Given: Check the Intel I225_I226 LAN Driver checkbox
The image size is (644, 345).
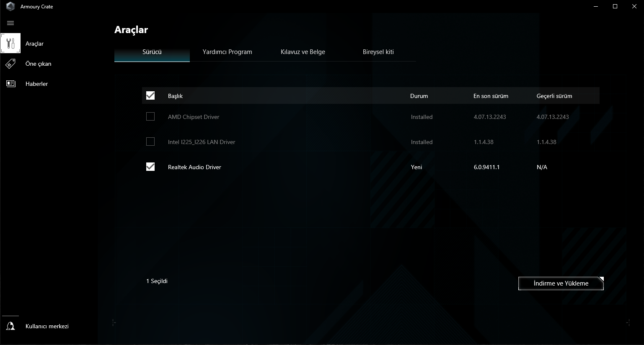Looking at the screenshot, I should click(150, 142).
